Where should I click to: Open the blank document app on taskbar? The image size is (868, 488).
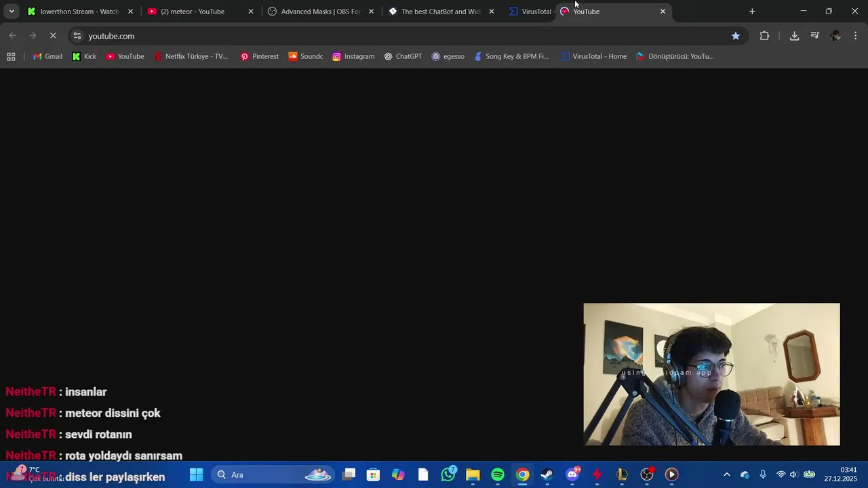tap(423, 474)
